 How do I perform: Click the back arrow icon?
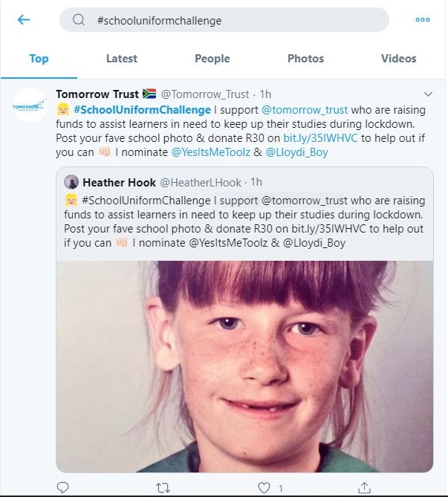point(24,20)
